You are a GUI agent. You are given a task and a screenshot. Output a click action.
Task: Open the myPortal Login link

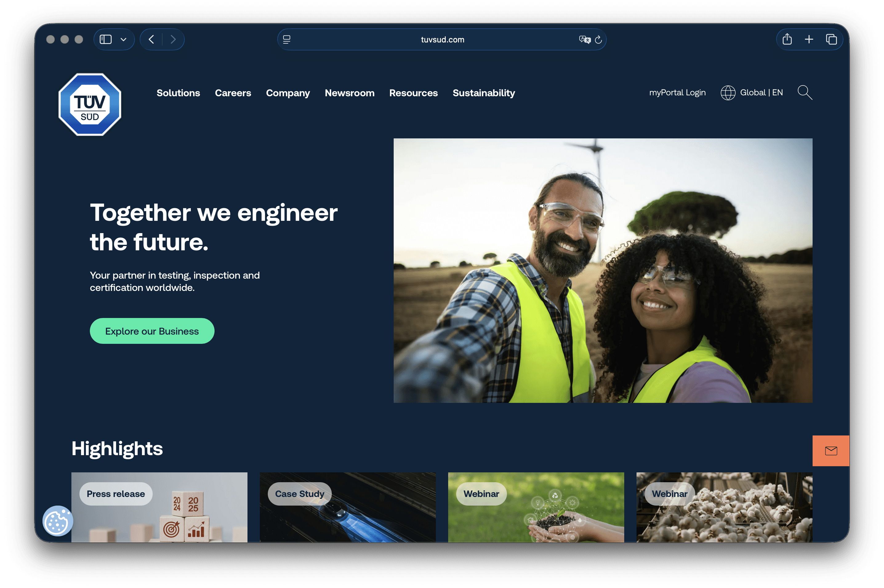coord(677,93)
